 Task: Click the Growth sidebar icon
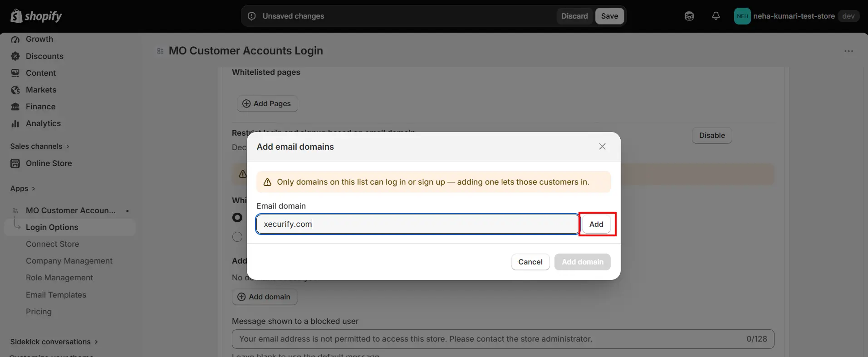pyautogui.click(x=15, y=39)
